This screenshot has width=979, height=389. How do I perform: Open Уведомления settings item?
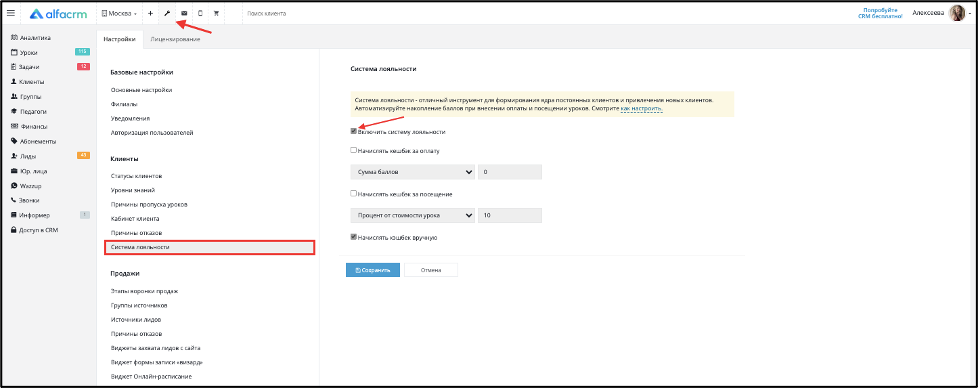[x=130, y=119]
